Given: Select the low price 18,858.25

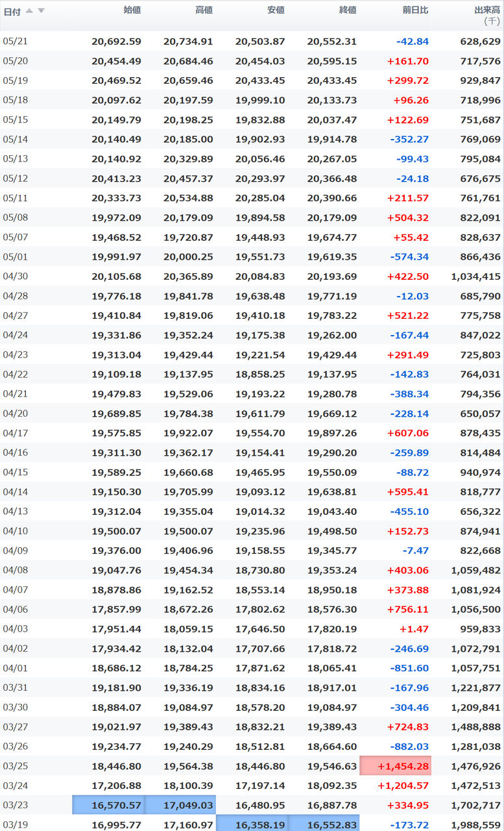Looking at the screenshot, I should (x=260, y=374).
